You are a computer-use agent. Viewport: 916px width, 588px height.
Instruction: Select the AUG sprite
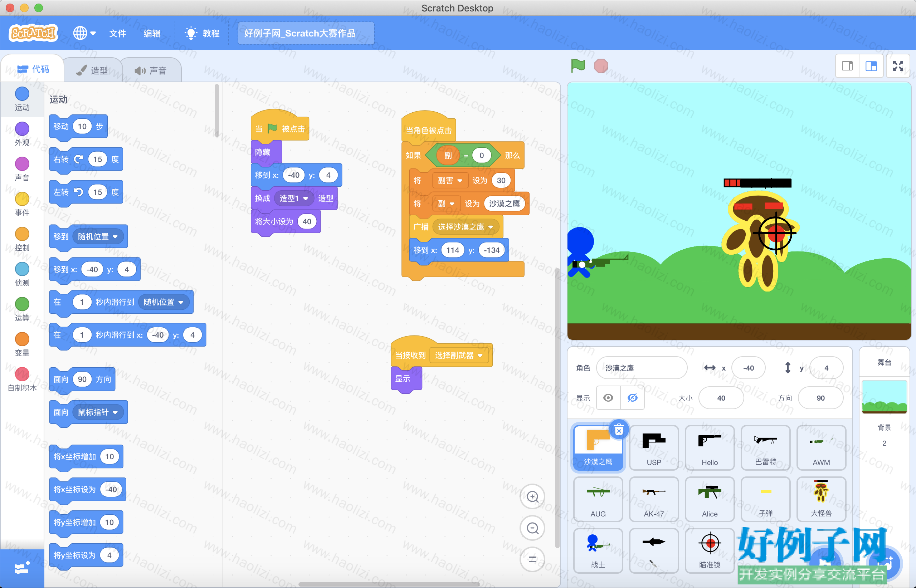598,499
